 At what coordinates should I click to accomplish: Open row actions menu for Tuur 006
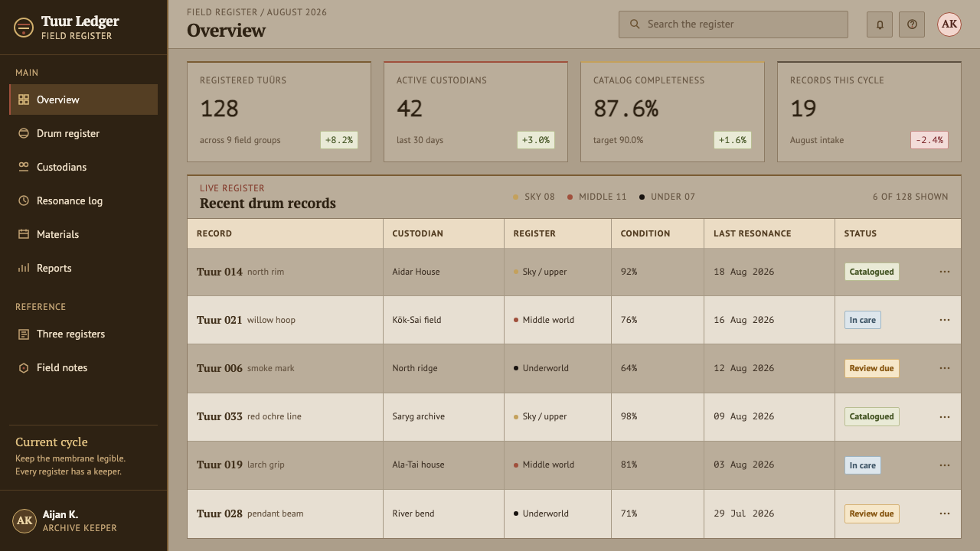945,368
